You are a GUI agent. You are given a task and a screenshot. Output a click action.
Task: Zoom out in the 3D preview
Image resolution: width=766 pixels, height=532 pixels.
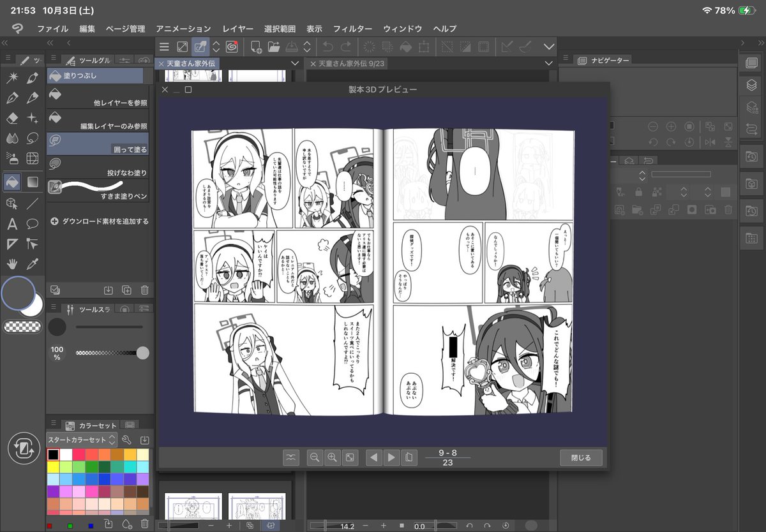point(314,457)
